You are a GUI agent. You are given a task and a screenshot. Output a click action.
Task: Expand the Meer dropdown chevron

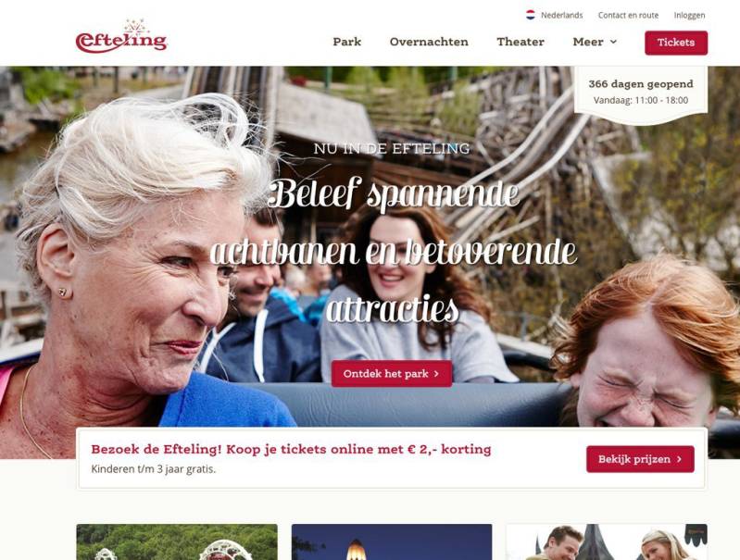(613, 42)
